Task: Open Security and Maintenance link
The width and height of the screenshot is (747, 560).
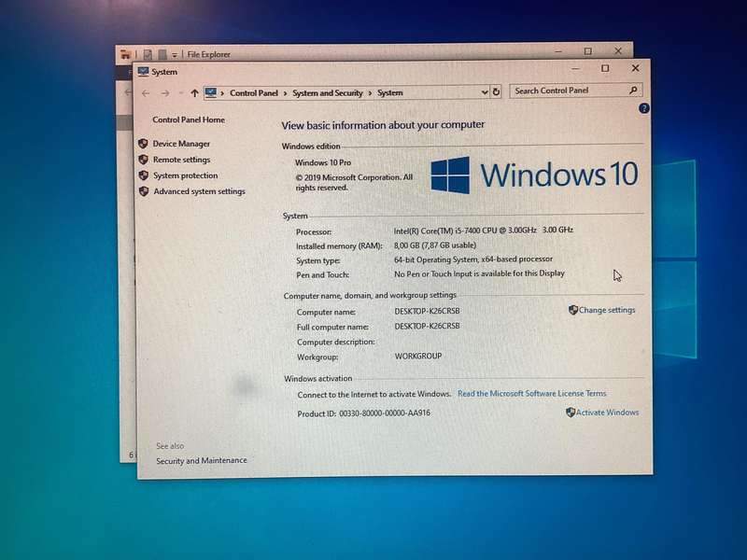Action: (201, 460)
